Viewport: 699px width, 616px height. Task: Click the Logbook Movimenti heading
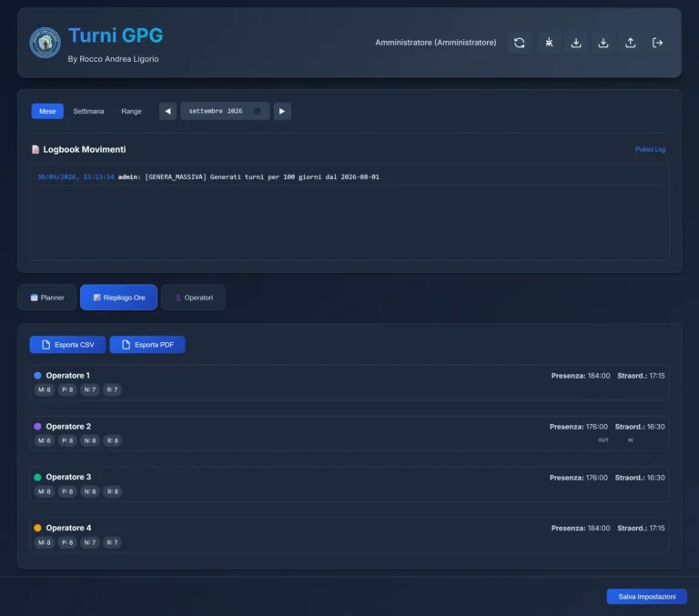[85, 149]
